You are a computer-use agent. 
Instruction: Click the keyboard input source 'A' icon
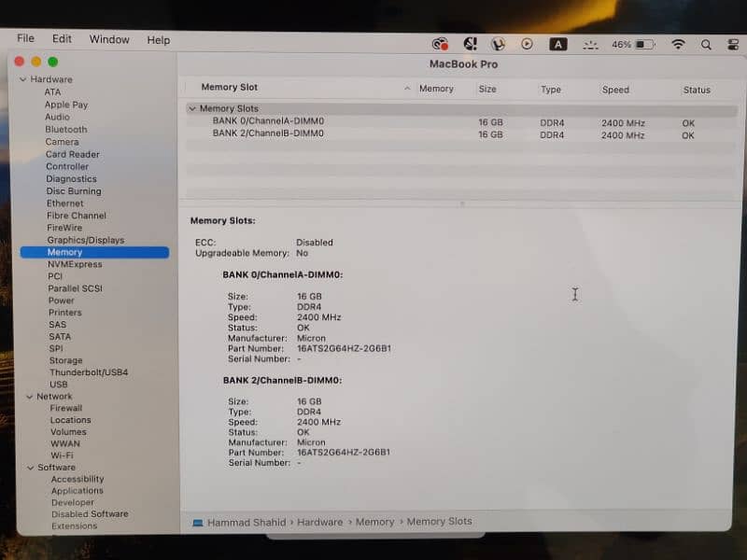pos(557,44)
